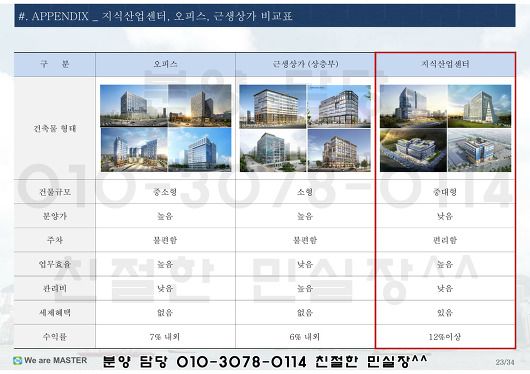Select the 업무효율 row label
Viewport: 530px width, 374px height.
(55, 264)
